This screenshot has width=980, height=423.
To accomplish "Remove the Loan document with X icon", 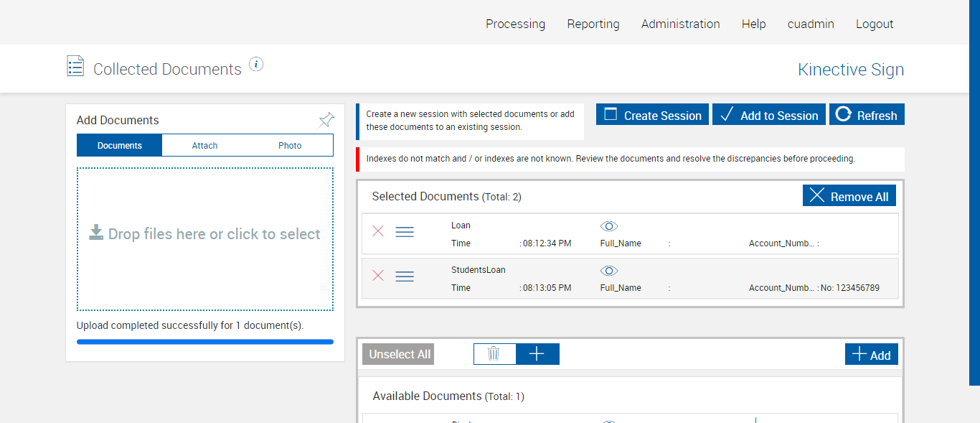I will click(378, 231).
